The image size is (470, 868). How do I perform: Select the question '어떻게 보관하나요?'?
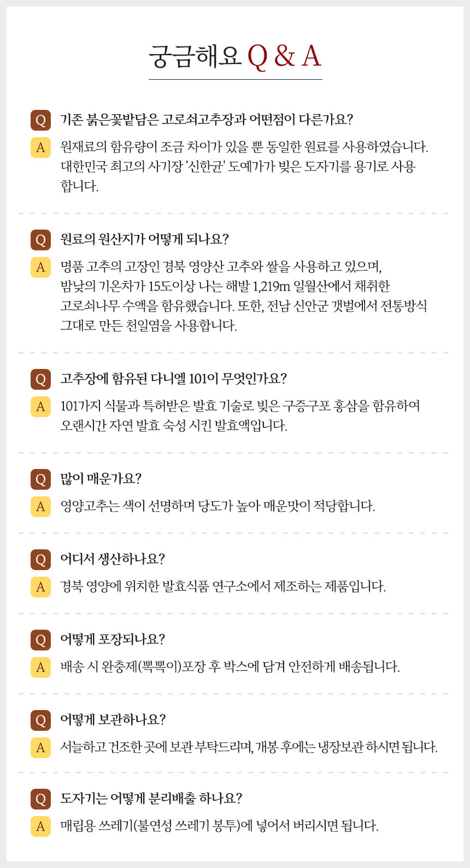click(113, 720)
